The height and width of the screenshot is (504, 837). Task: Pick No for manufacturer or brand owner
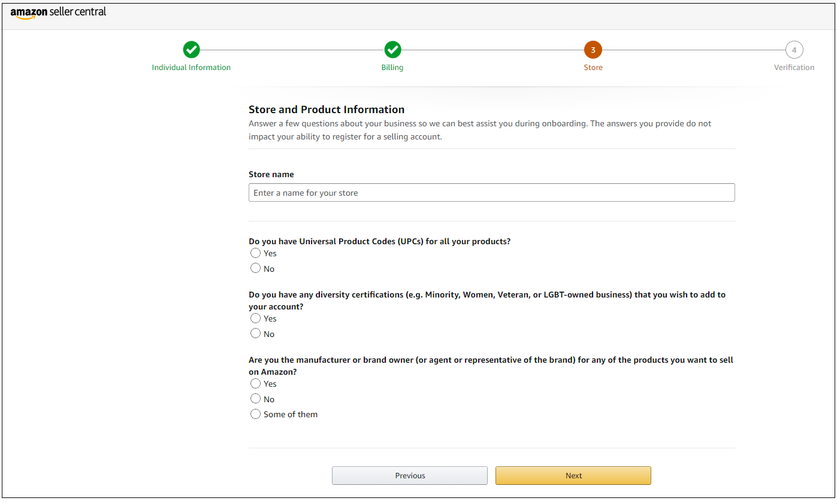click(256, 399)
